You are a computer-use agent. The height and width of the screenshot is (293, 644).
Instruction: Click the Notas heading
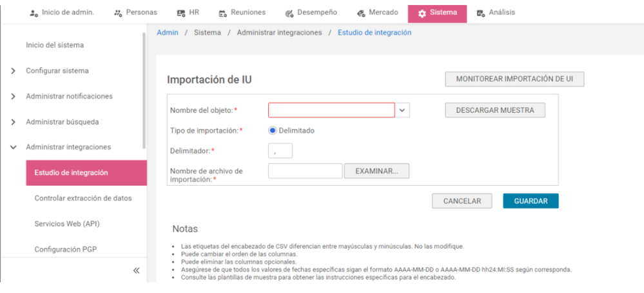click(185, 229)
